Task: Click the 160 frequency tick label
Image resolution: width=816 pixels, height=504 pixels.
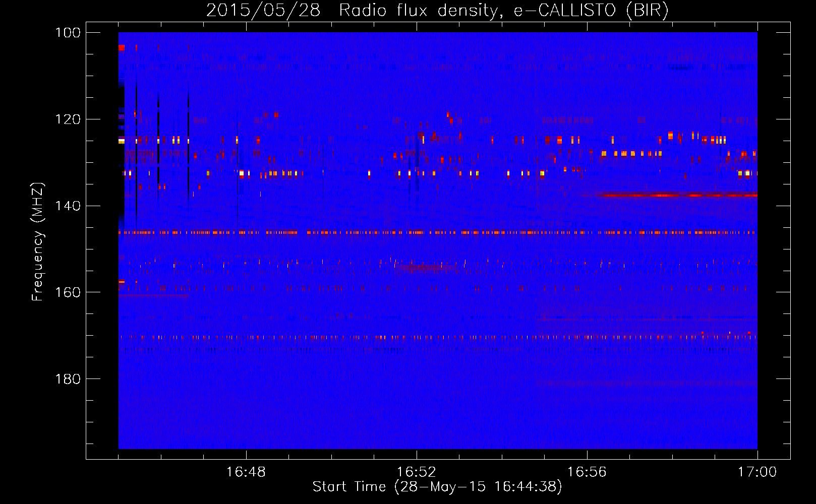Action: [x=68, y=292]
